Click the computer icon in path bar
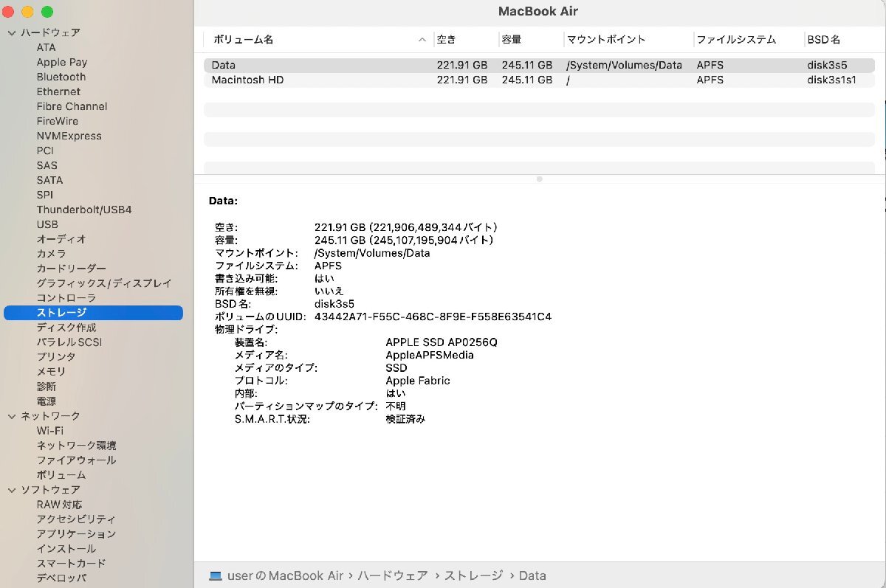The width and height of the screenshot is (886, 588). tap(216, 575)
